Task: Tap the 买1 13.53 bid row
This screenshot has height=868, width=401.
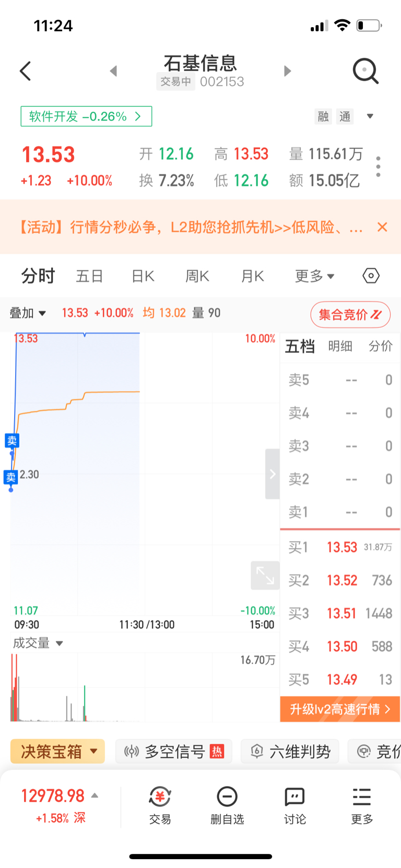Action: click(340, 547)
